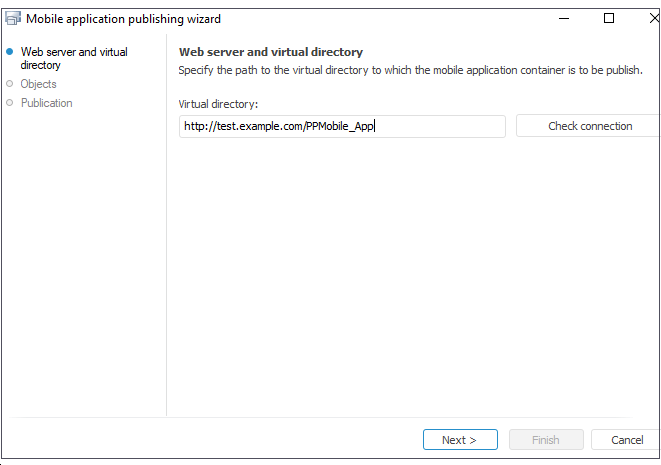Minimize the publishing wizard window

(x=563, y=18)
